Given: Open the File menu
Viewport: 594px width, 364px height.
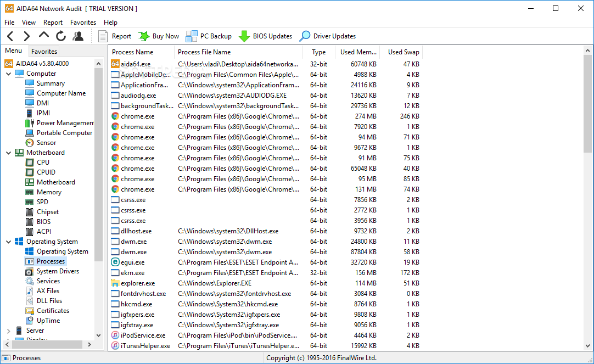Looking at the screenshot, I should (x=9, y=23).
